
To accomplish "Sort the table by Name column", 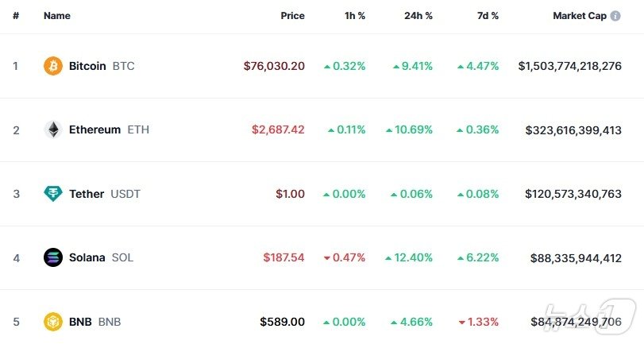I will coord(57,16).
